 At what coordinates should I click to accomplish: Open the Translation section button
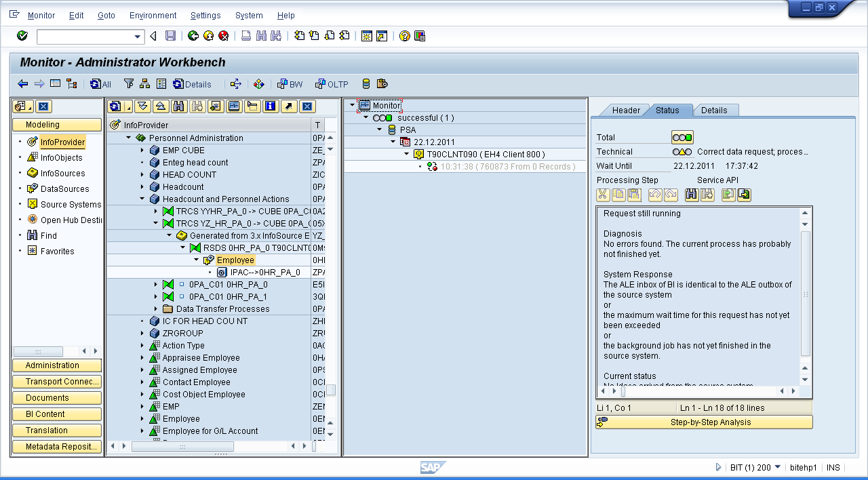coord(57,431)
